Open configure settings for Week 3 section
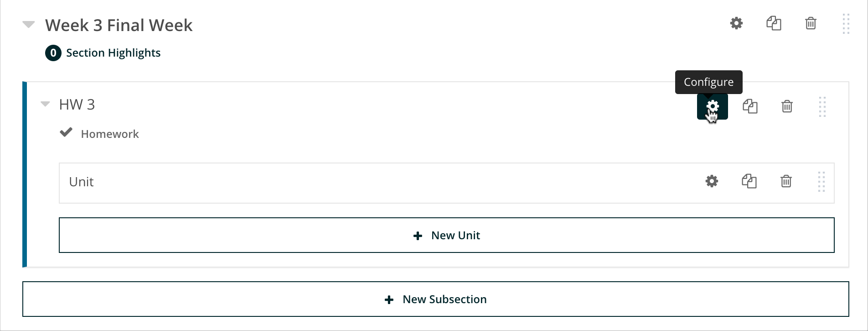 click(x=736, y=23)
